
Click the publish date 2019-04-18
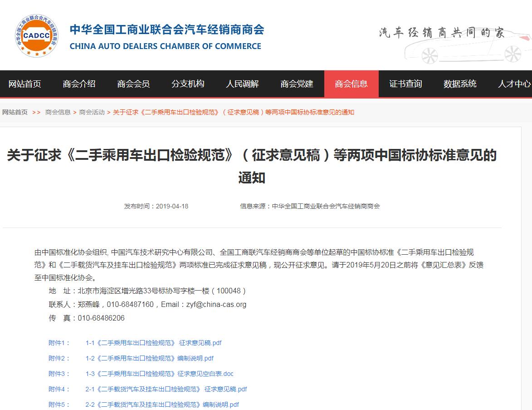172,206
